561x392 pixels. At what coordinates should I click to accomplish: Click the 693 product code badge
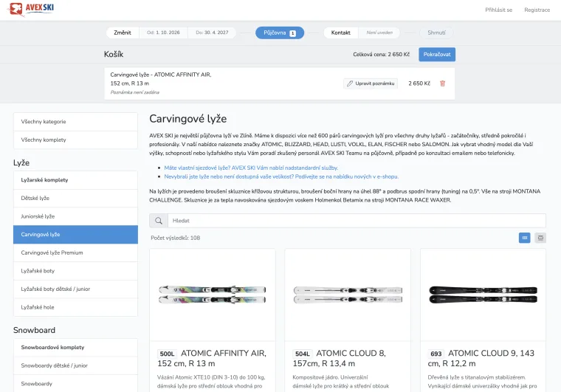(x=436, y=354)
